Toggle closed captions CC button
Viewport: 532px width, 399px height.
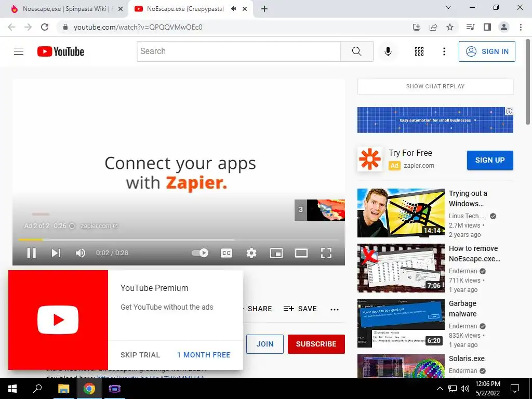tap(227, 253)
